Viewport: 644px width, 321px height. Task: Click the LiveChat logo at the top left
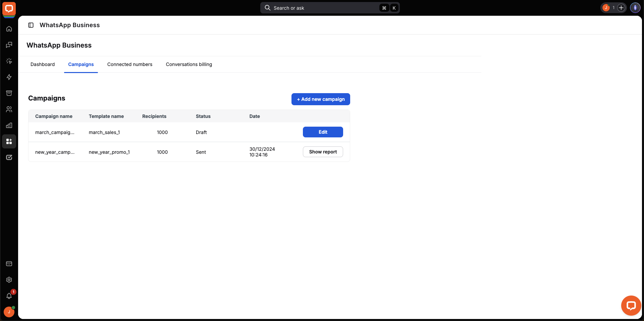coord(9,9)
